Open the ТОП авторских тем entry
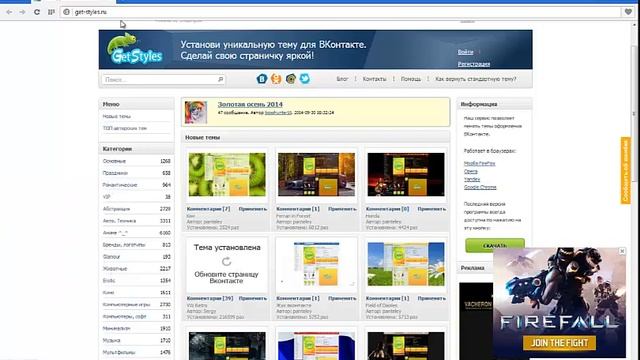This screenshot has height=360, width=640. 124,128
